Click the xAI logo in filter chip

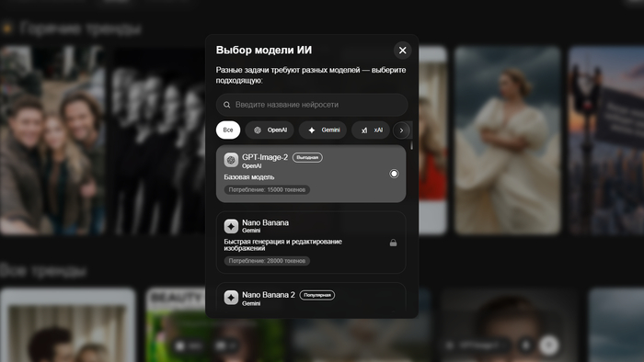click(x=364, y=130)
